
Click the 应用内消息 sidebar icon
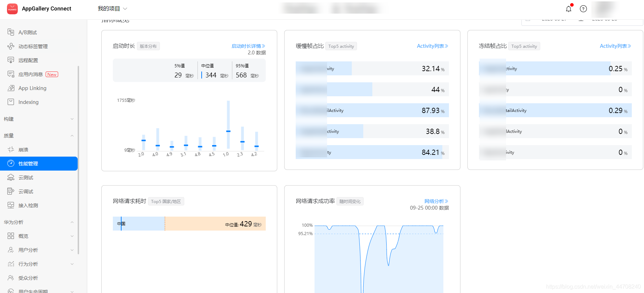11,74
